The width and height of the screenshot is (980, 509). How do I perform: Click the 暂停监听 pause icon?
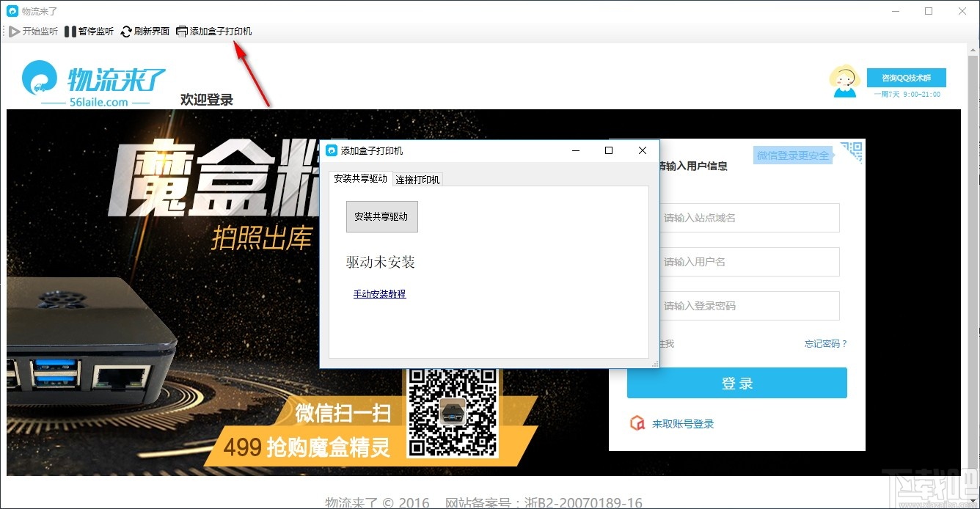click(x=70, y=32)
